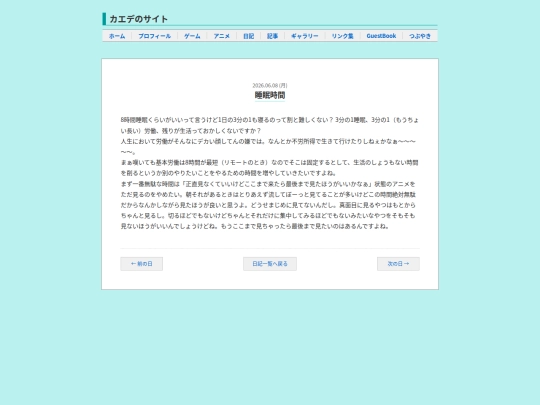Click the paragraph starting with 8時間睡眠

(x=270, y=125)
